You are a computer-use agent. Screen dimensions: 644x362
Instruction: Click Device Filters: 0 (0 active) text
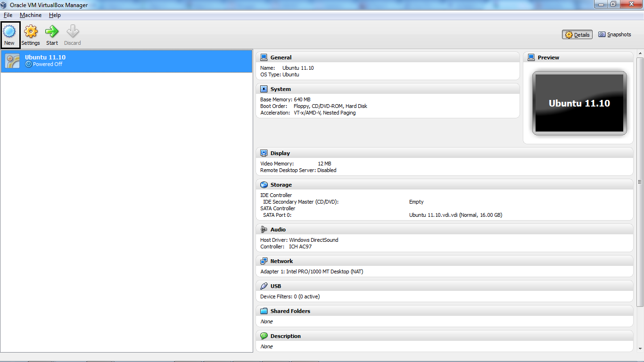pyautogui.click(x=290, y=296)
